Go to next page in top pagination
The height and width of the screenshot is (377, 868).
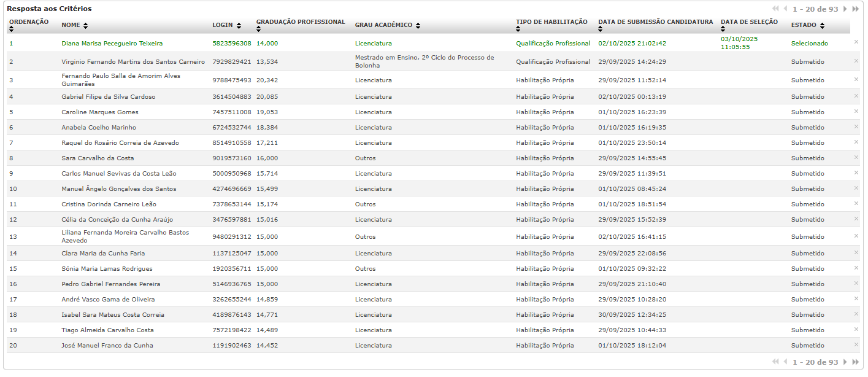(x=845, y=9)
